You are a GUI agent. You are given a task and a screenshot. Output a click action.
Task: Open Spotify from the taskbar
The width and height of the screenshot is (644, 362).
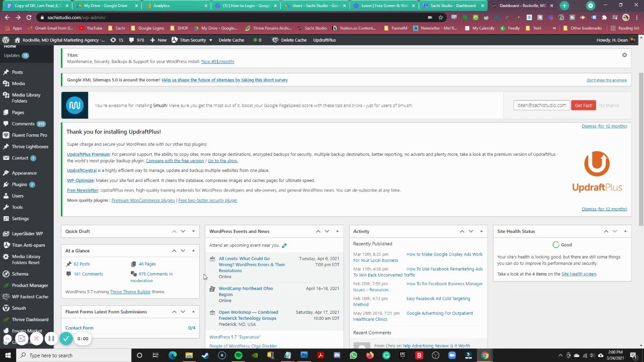point(238,355)
